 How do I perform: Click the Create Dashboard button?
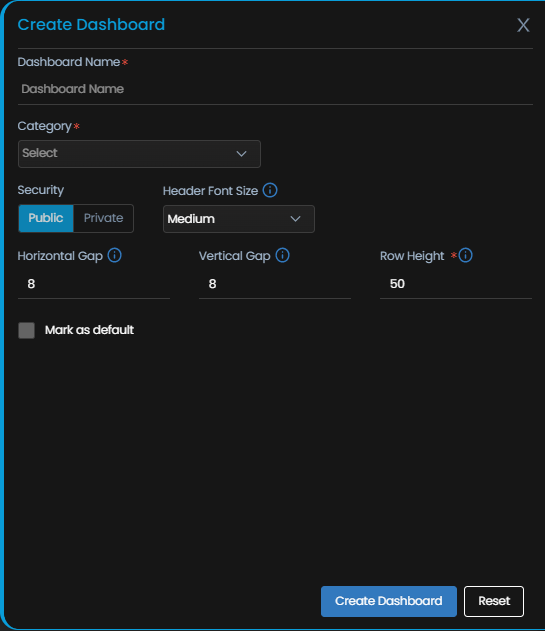[389, 601]
